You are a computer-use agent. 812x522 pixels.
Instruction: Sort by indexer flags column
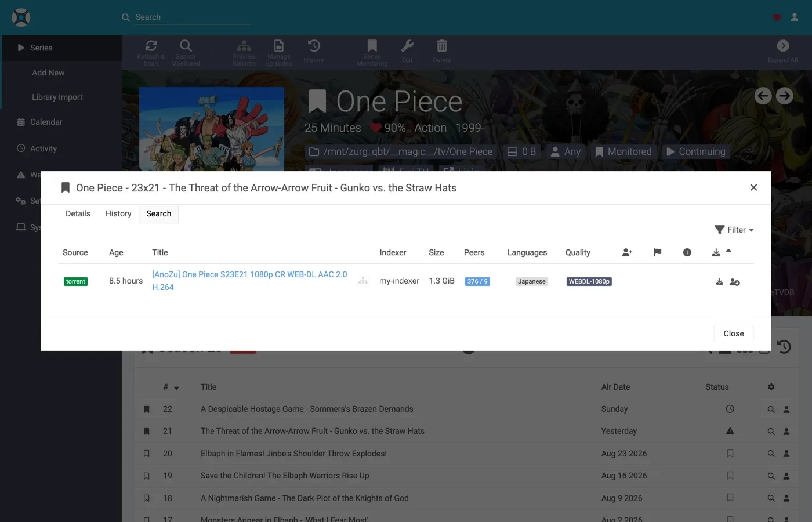(x=657, y=252)
